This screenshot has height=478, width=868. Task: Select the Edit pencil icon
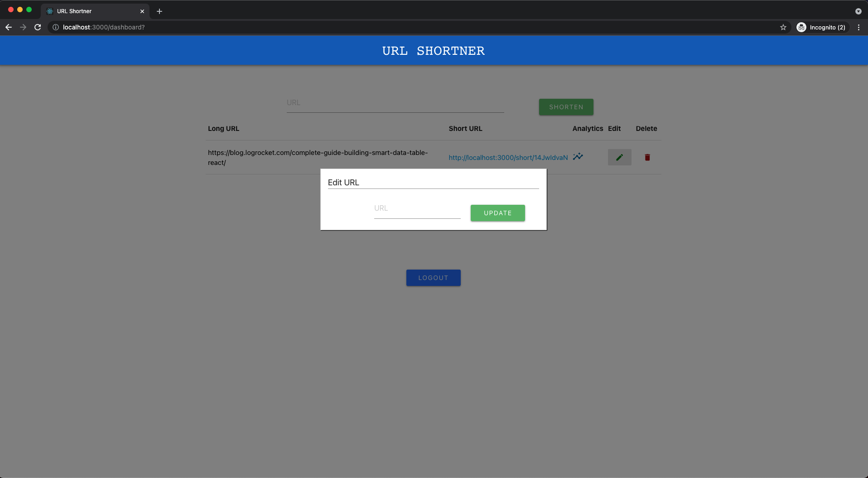pos(619,157)
